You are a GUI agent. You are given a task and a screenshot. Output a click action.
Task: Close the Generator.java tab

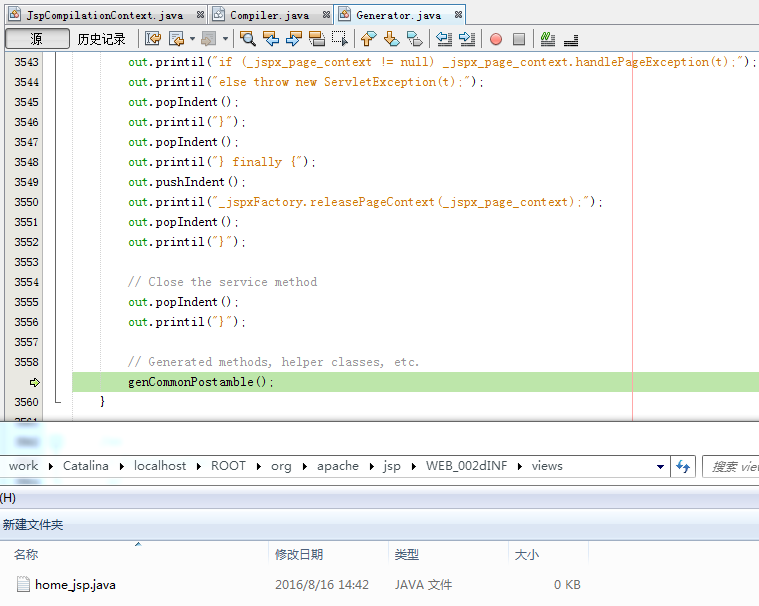(458, 15)
